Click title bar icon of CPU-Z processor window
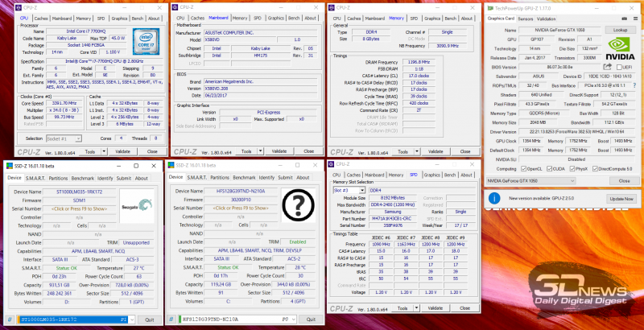Viewport: 644px width, 330px height. tap(19, 8)
